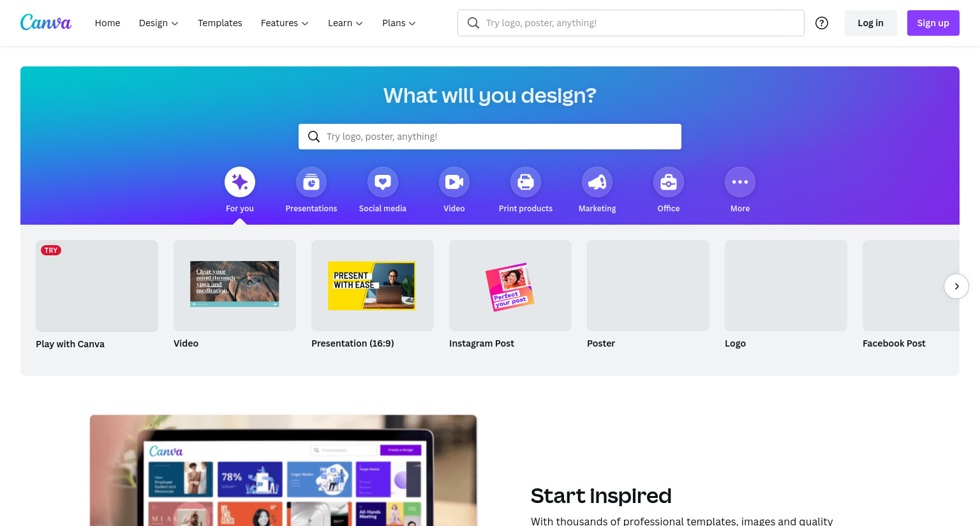Open the Poster design card
This screenshot has height=526, width=980.
tap(648, 285)
